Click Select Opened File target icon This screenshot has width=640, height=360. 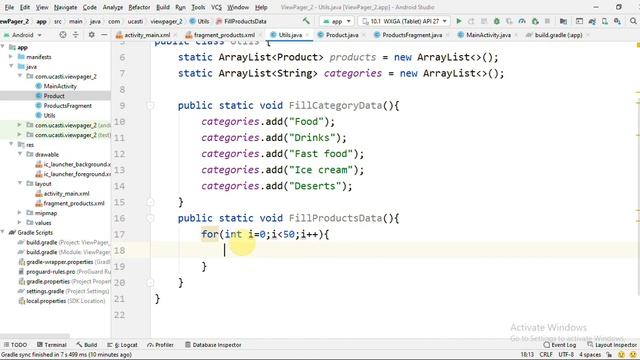click(x=63, y=35)
